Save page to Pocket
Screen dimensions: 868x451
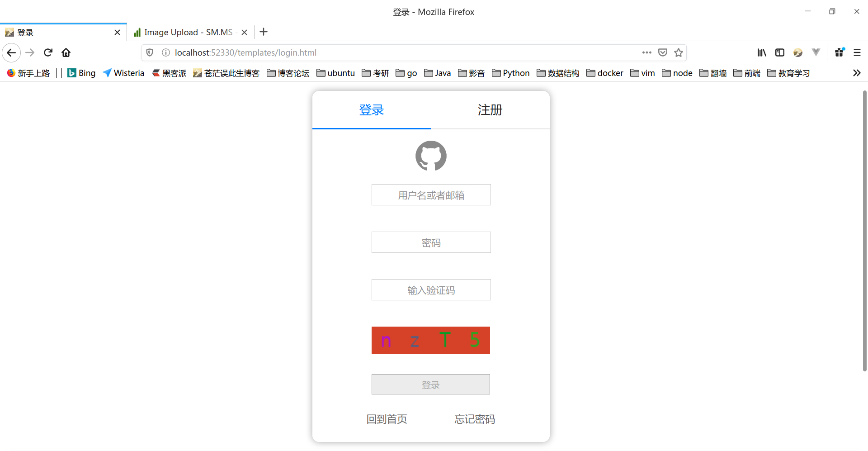point(663,52)
